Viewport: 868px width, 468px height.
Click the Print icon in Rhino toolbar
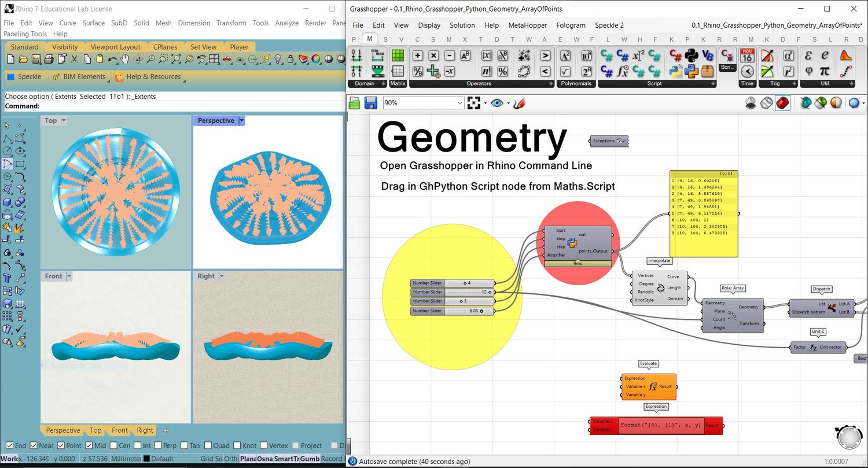(x=49, y=59)
